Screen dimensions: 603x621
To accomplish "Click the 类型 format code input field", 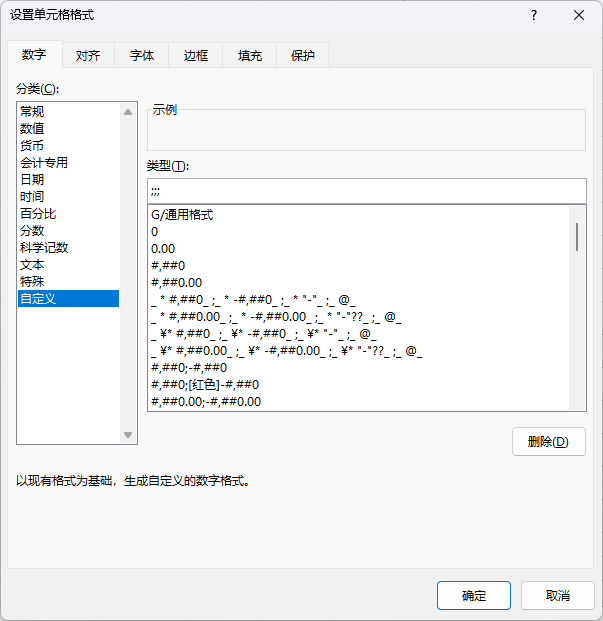I will [365, 190].
